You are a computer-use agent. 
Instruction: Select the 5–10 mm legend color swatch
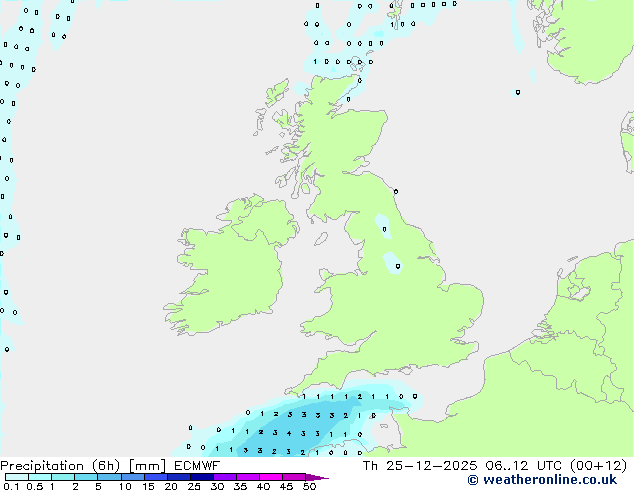point(109,477)
